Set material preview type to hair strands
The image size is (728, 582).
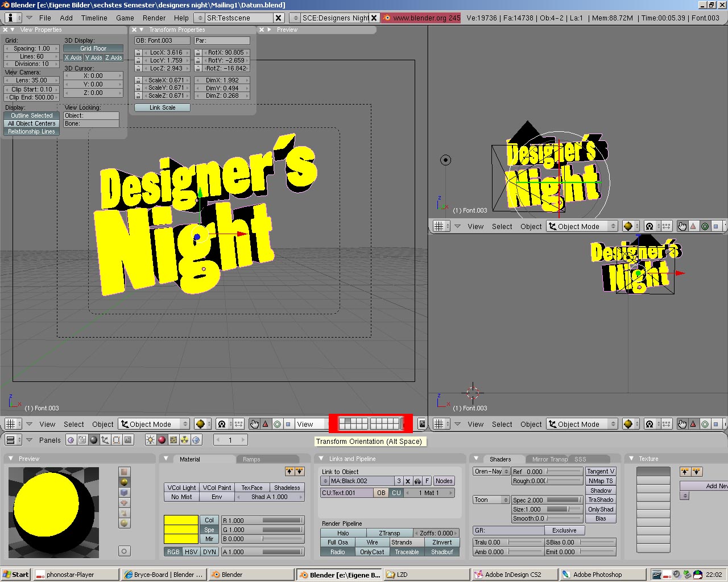coord(124,513)
